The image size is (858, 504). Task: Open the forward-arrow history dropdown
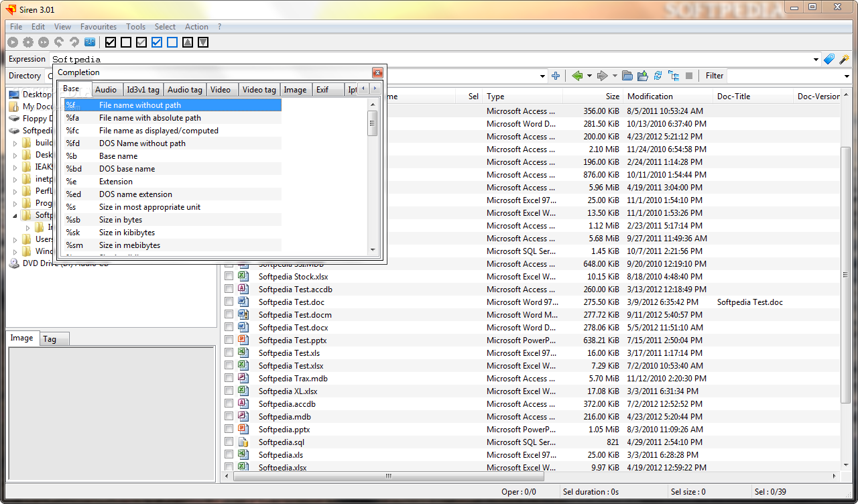point(615,76)
